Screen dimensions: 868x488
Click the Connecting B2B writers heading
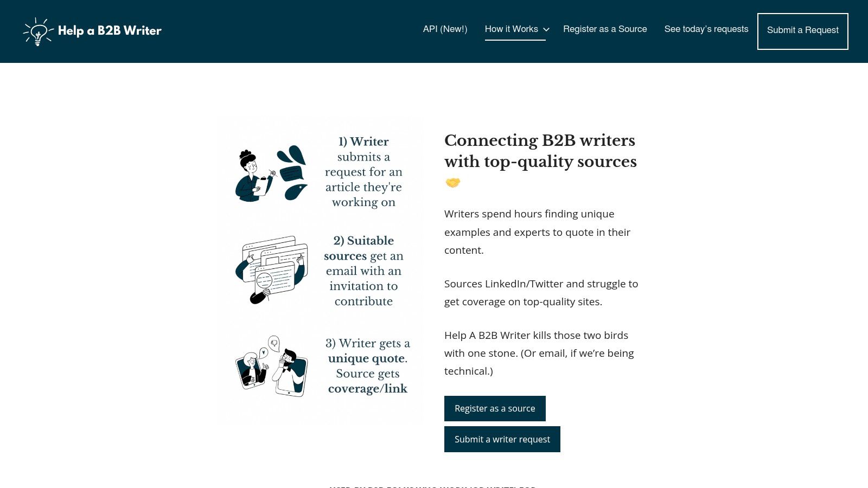click(540, 151)
